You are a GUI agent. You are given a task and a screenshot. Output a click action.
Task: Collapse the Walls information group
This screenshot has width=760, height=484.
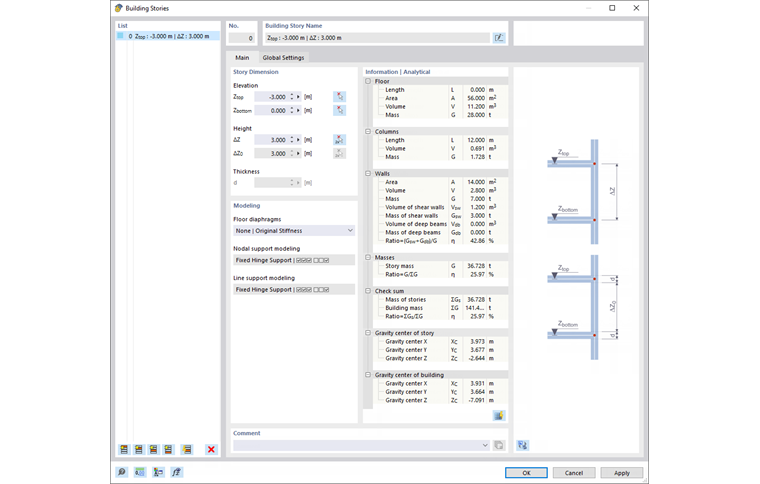(x=368, y=173)
